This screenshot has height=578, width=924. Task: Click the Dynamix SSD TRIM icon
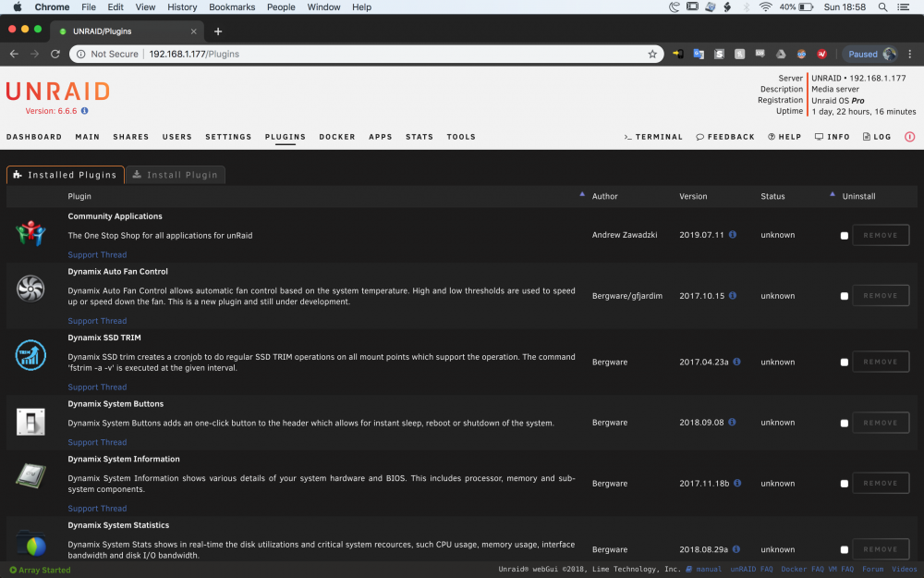click(30, 355)
